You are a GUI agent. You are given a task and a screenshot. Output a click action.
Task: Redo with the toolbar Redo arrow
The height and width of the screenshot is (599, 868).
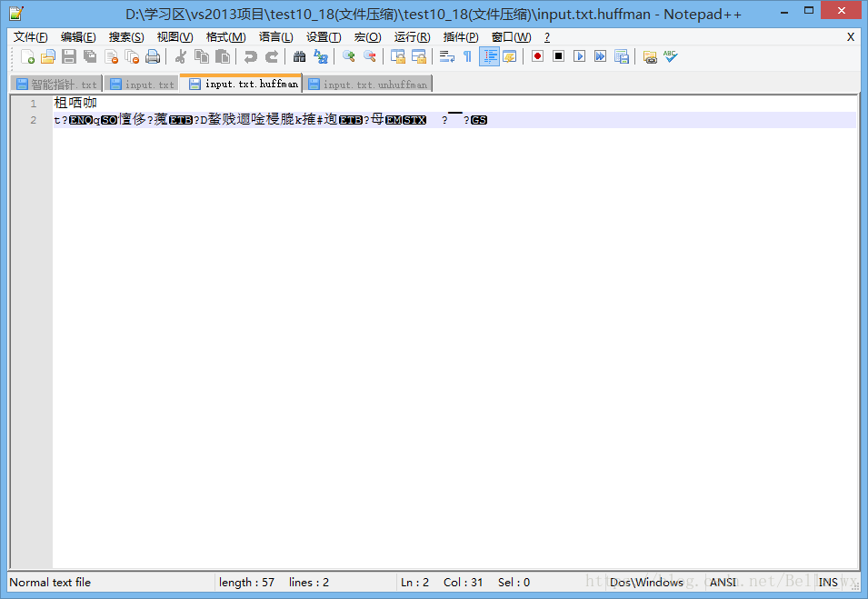coord(271,56)
